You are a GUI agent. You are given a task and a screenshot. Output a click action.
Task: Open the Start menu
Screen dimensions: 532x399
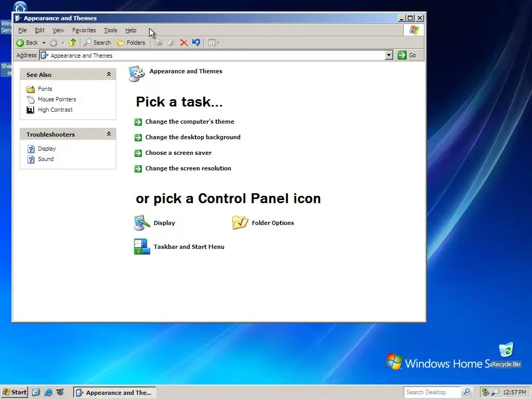14,392
